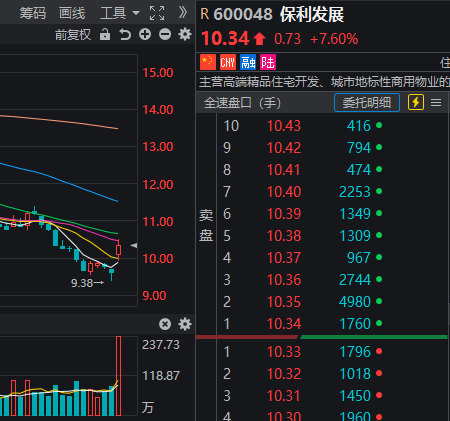
Task: Click the 卖盘 sell side label
Action: point(206,225)
